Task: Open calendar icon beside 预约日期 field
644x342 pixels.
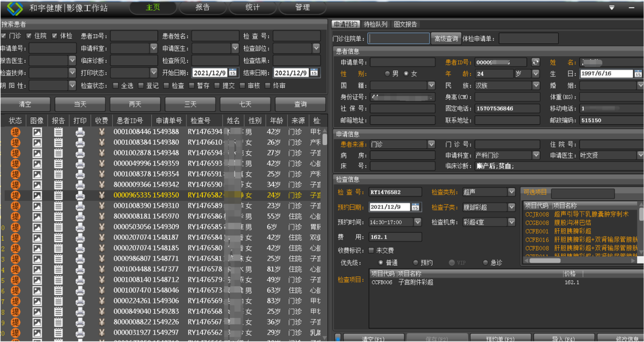Action: (x=415, y=207)
